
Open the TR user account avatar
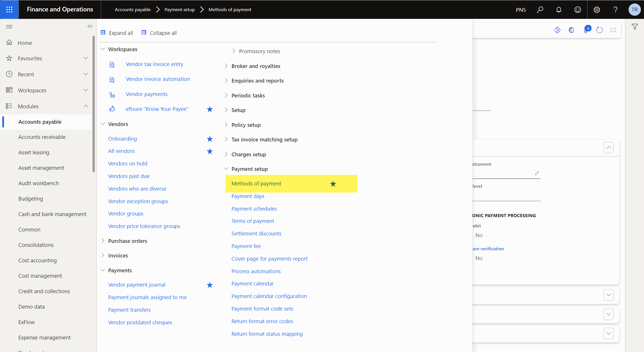[x=635, y=9]
